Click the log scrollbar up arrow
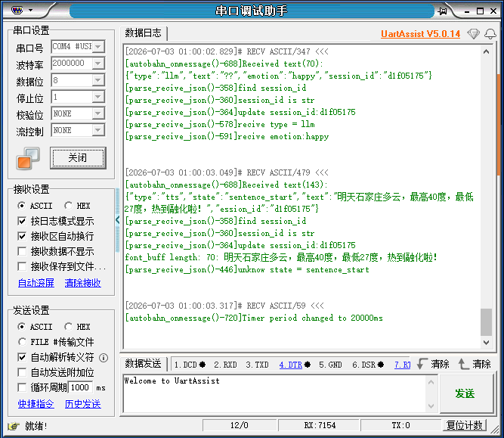This screenshot has width=504, height=438. pos(487,51)
